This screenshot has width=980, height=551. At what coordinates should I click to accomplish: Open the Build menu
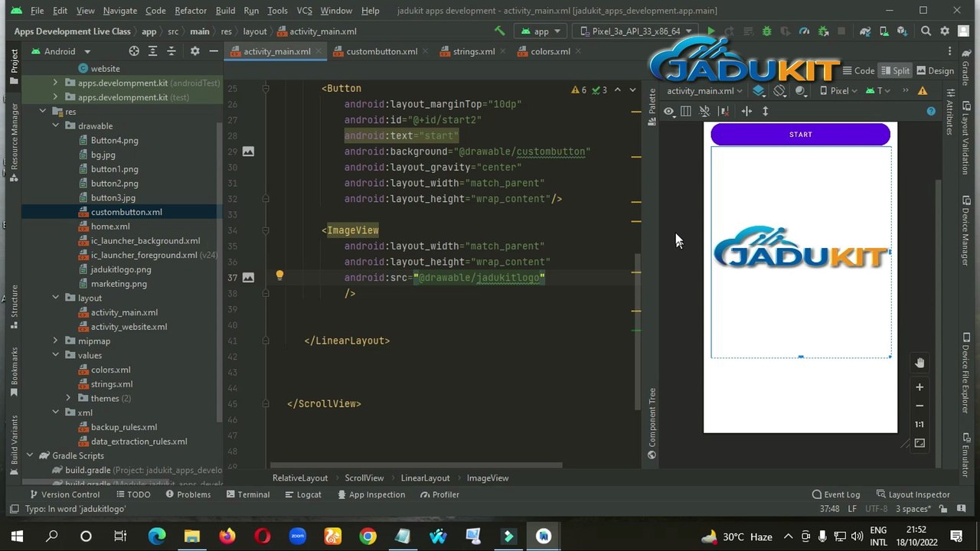click(x=225, y=11)
